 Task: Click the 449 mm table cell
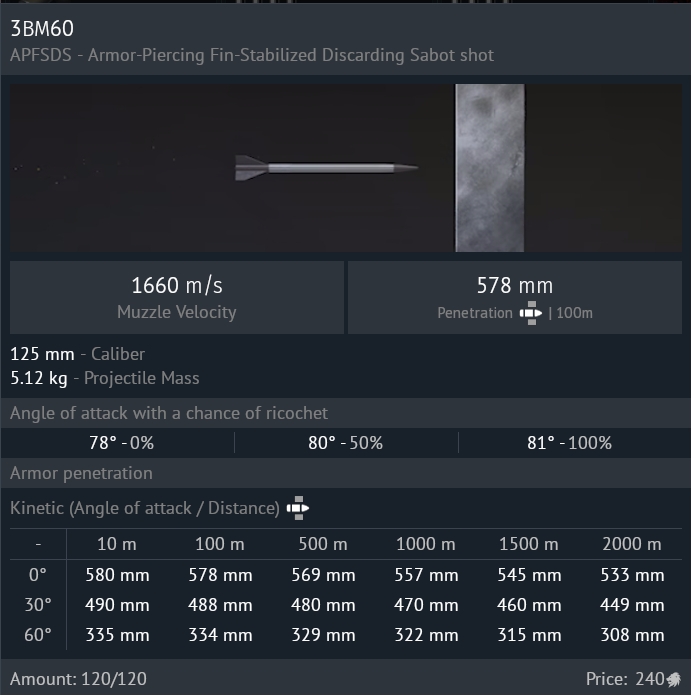pyautogui.click(x=632, y=605)
